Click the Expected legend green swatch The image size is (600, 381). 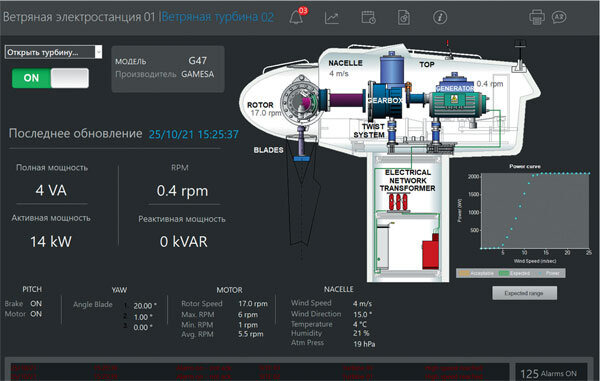click(504, 273)
